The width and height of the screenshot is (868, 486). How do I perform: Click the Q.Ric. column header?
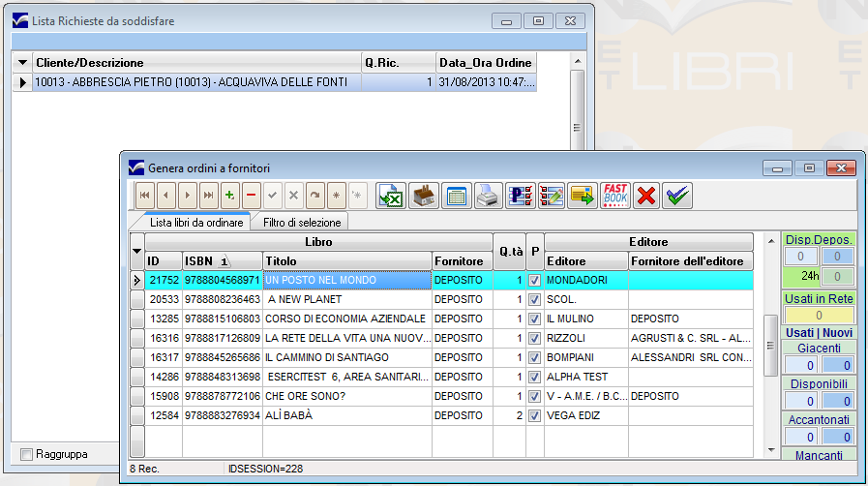pos(399,63)
